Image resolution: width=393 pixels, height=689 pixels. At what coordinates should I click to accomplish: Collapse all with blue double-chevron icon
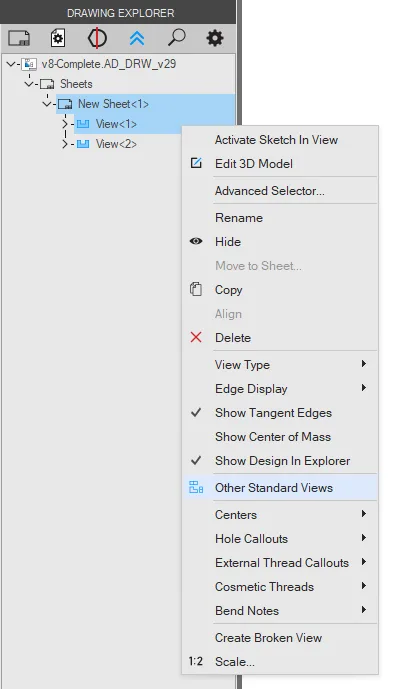[137, 39]
